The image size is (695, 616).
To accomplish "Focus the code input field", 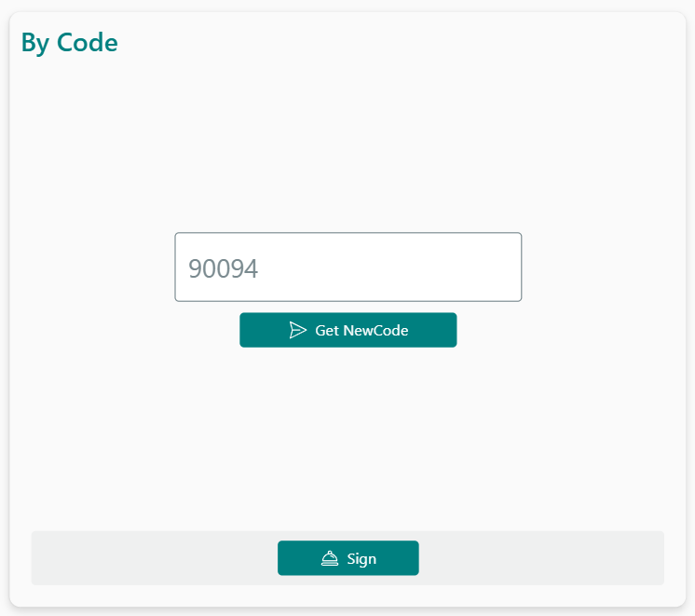I will click(x=347, y=267).
